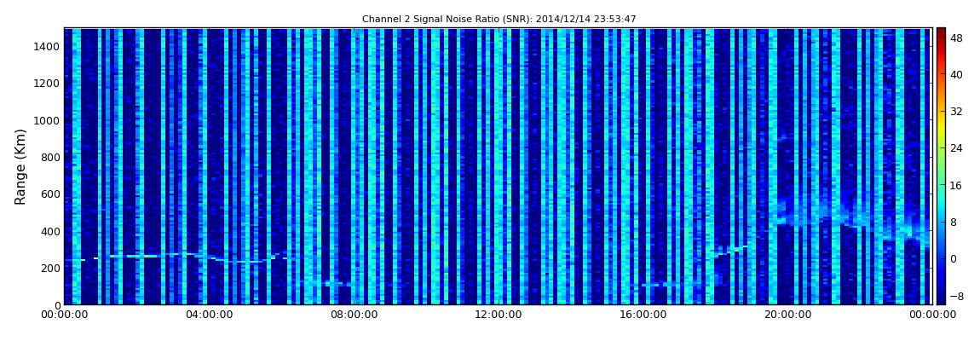Click the 200 range tick label
The image size is (980, 347).
point(50,269)
